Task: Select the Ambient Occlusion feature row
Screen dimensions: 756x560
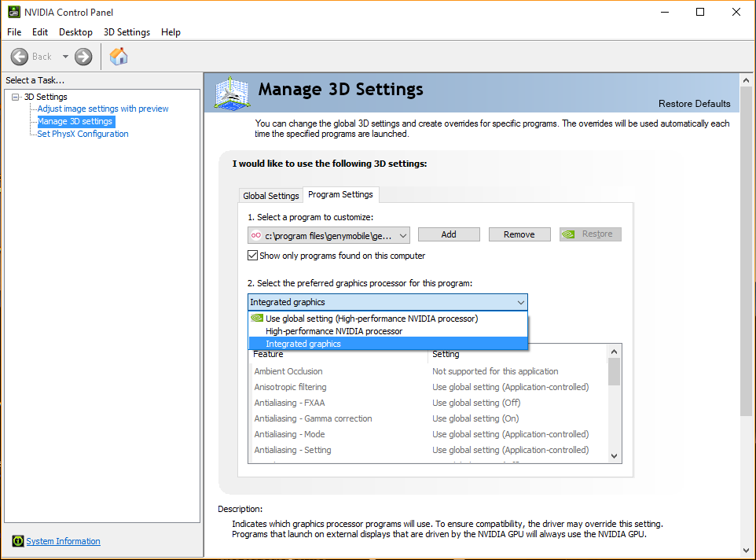Action: point(428,371)
